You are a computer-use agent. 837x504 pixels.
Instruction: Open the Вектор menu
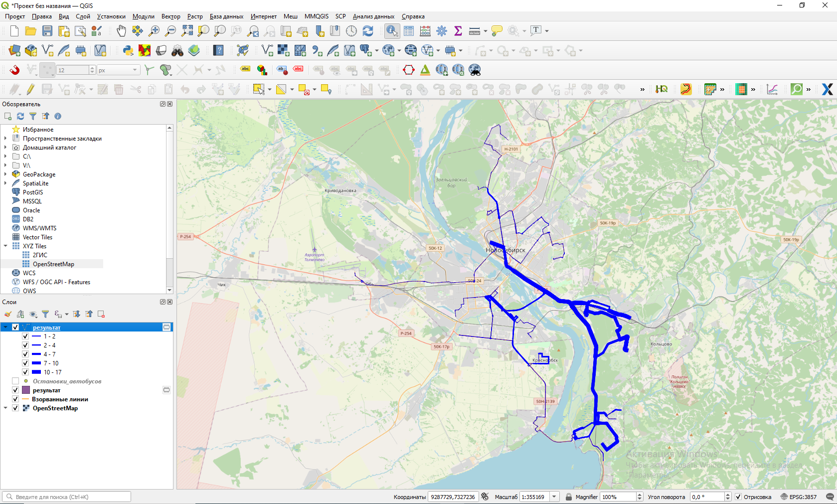[x=170, y=16]
